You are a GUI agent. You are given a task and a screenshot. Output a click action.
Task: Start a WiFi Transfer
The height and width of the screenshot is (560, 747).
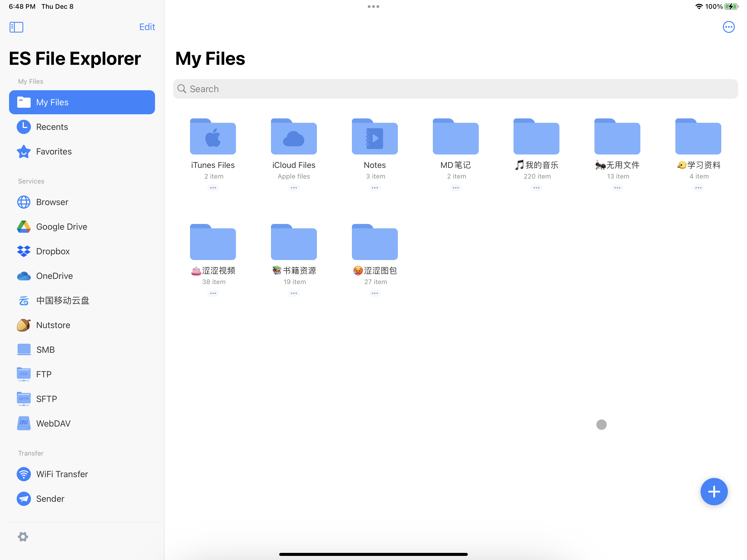62,474
